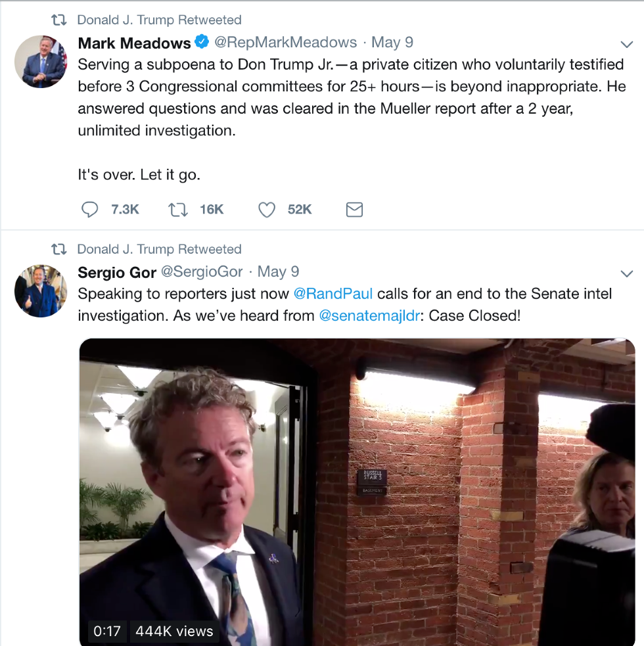Play the Rand Paul video
The width and height of the screenshot is (644, 646).
357,492
